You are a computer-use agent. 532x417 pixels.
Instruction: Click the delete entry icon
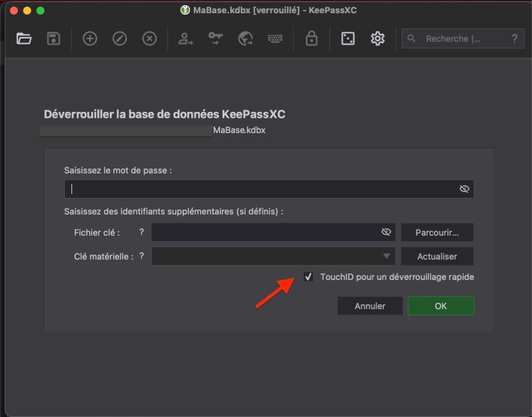click(150, 39)
